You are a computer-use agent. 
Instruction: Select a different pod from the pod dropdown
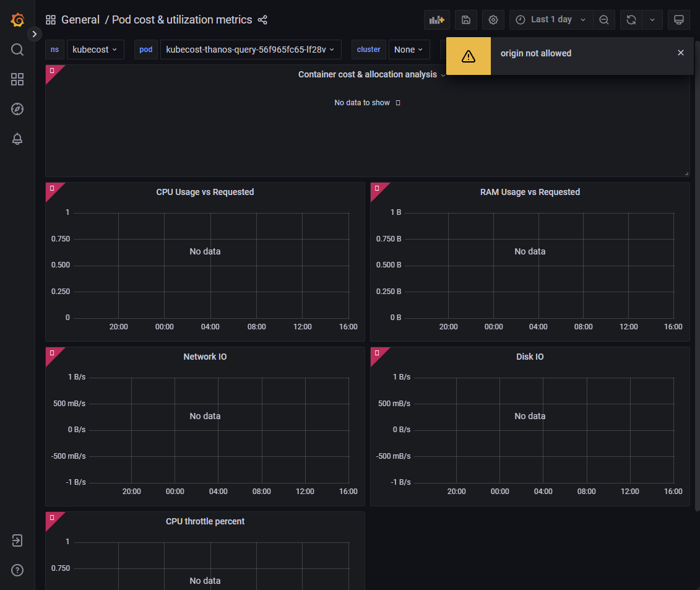(251, 50)
